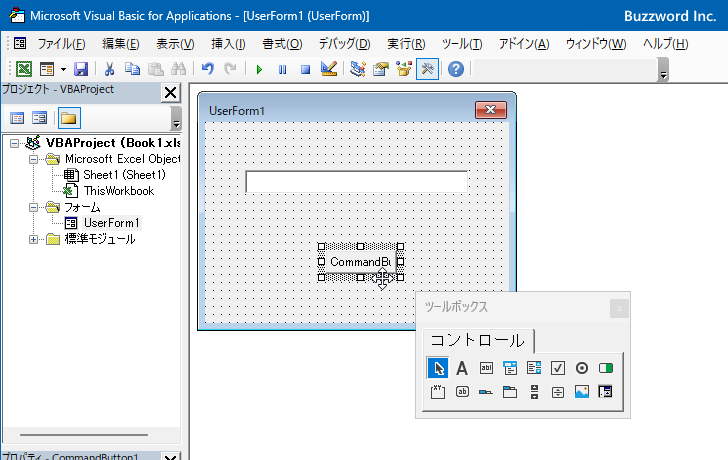This screenshot has width=728, height=460.
Task: Choose the CommandButton tool in the toolbox
Action: pos(462,392)
